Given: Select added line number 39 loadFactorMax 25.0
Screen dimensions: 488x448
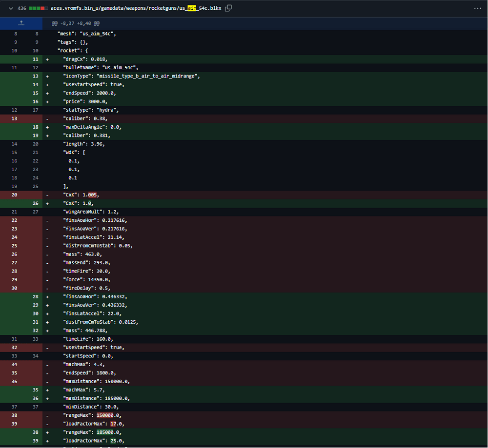Looking at the screenshot, I should 36,441.
